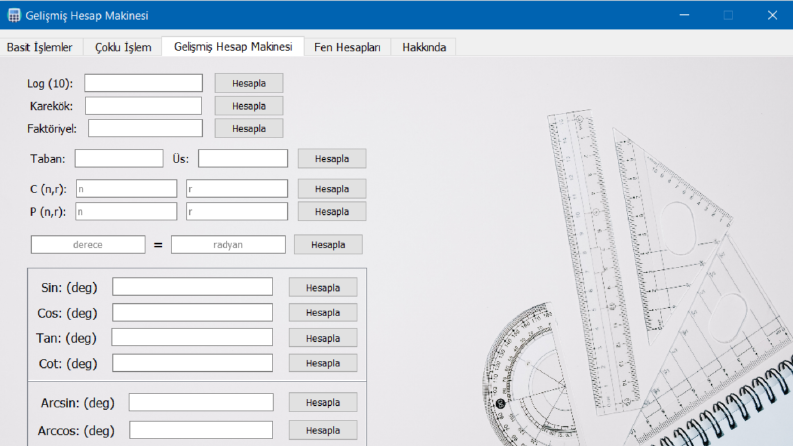793x446 pixels.
Task: Click the Sin: (deg) input field
Action: click(192, 287)
